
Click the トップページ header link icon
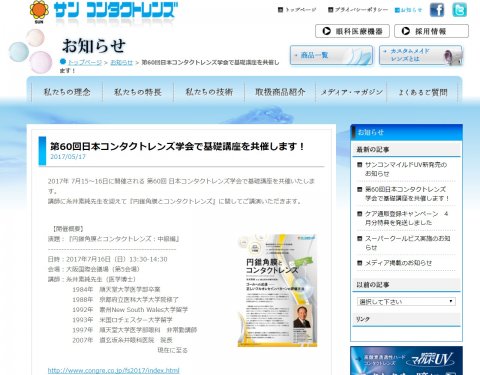tap(280, 10)
